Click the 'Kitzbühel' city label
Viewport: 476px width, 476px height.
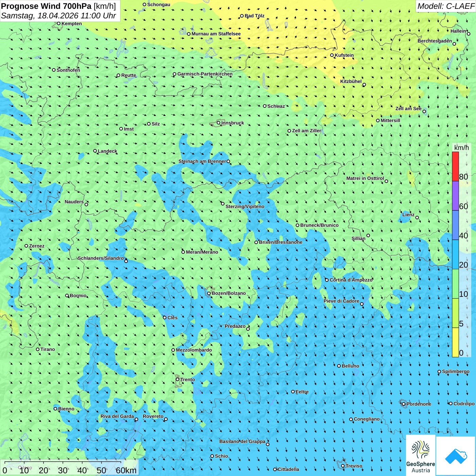351,81
